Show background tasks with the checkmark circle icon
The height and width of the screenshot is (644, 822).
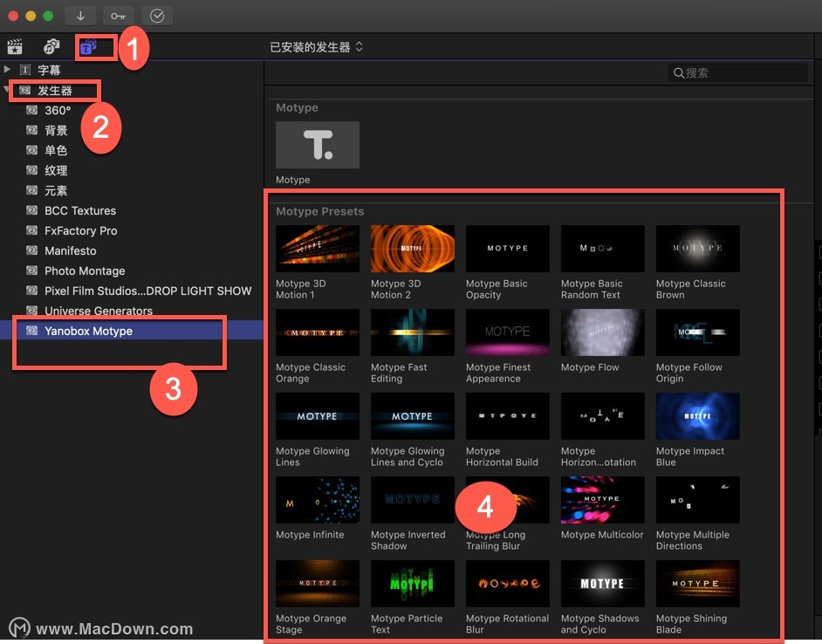(157, 16)
